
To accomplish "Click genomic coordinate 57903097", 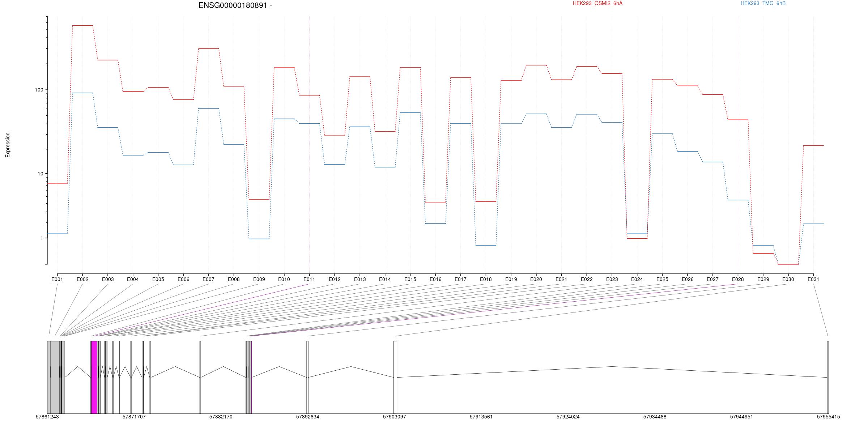I will 394,417.
